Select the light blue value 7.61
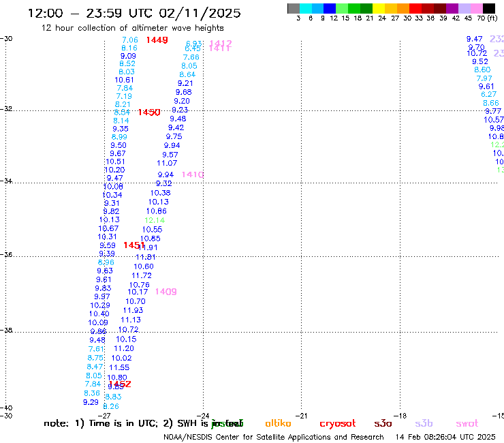 (96, 349)
